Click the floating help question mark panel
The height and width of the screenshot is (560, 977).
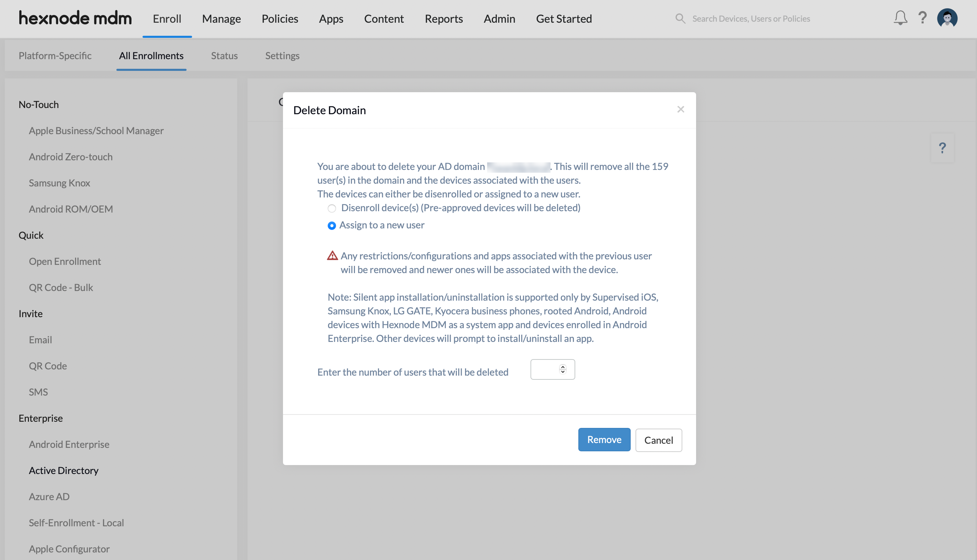[x=942, y=148]
